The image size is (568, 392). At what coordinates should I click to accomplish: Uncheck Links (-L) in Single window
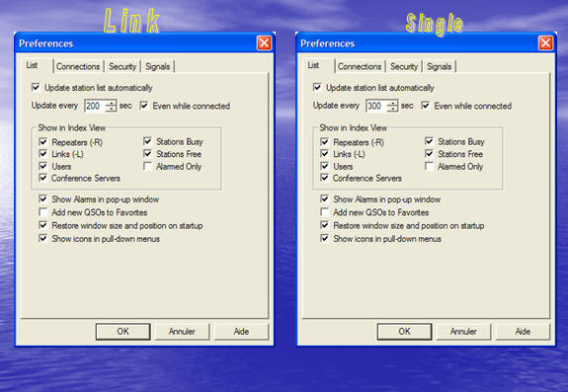click(324, 154)
